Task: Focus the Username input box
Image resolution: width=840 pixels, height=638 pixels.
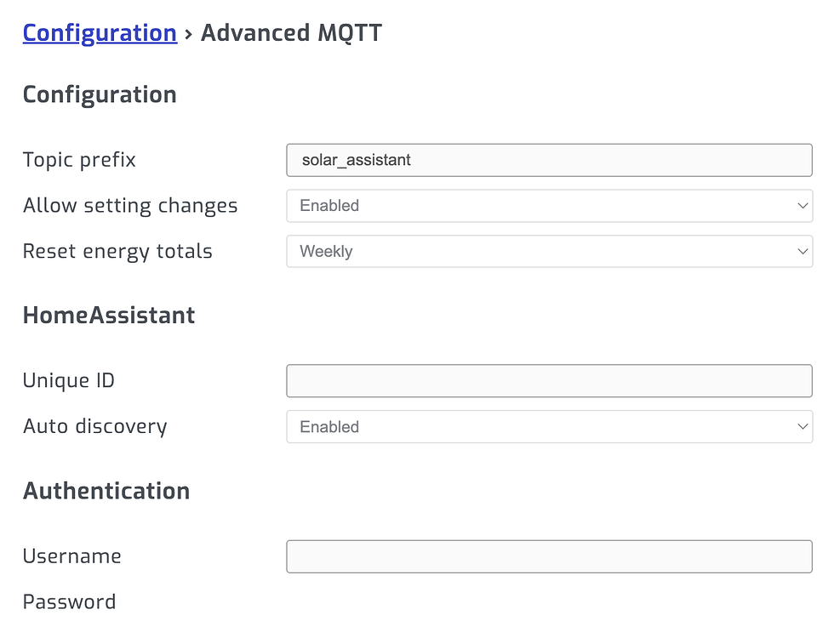Action: pyautogui.click(x=549, y=556)
